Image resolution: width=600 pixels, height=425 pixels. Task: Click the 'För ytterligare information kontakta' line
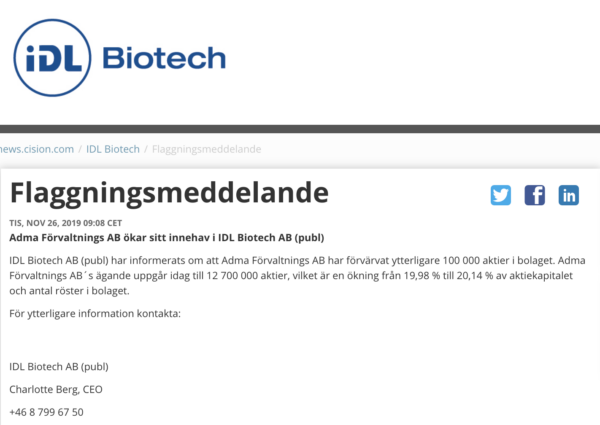coord(95,314)
